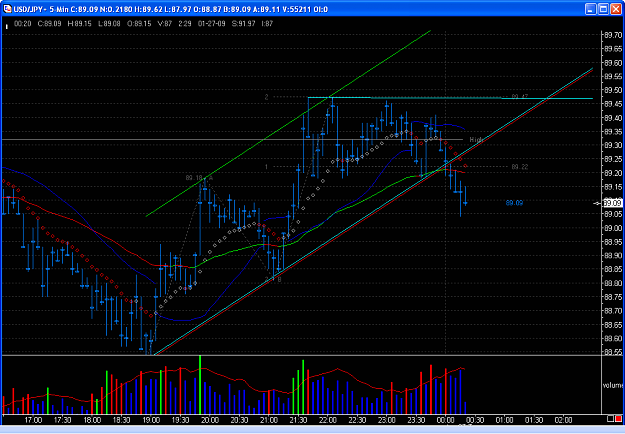This screenshot has height=434, width=625.
Task: Click the C:89.09 value in the info row
Action: (49, 24)
